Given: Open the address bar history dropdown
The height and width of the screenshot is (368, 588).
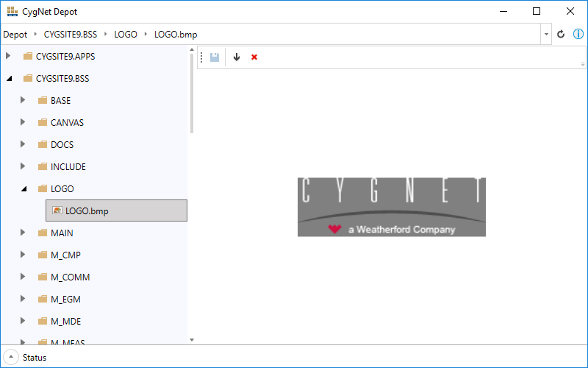Looking at the screenshot, I should click(546, 34).
